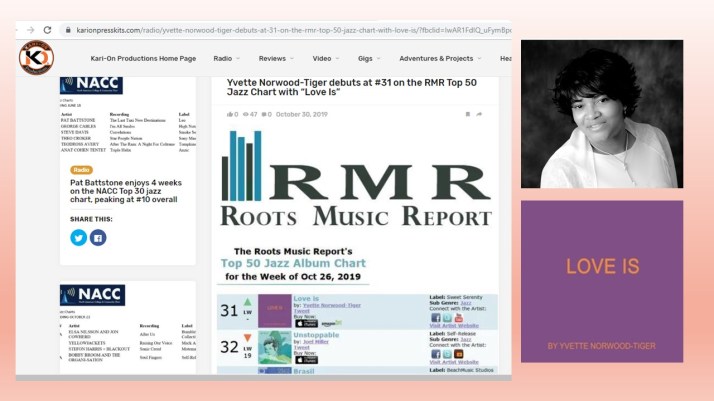This screenshot has height=401, width=714.
Task: Share this post on Twitter via the round icon
Action: coord(79,238)
